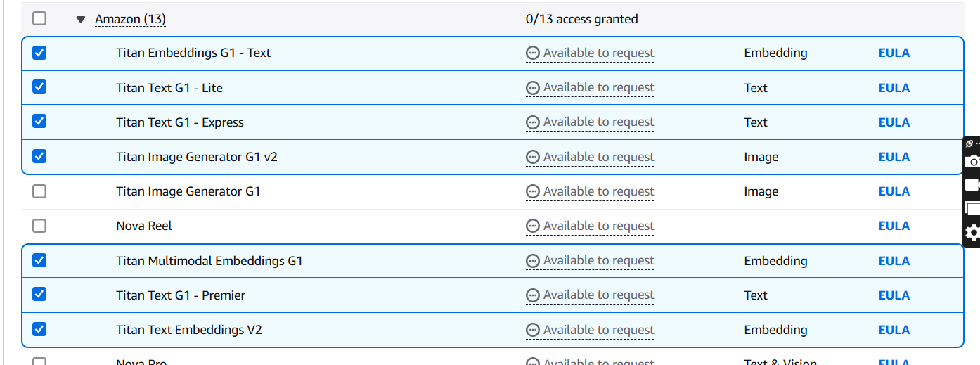Screen dimensions: 980x365
Task: Click the camera screenshot icon in side toolbar
Action: 974,162
